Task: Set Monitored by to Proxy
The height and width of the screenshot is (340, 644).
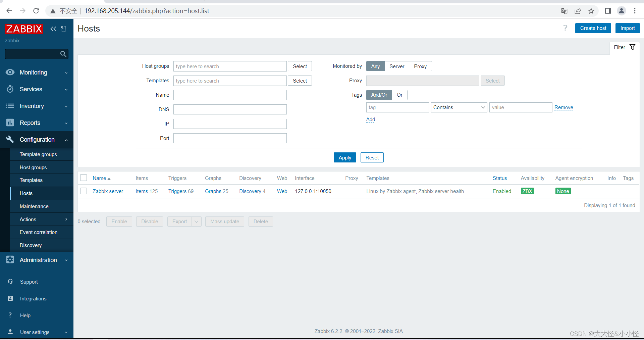Action: (420, 66)
